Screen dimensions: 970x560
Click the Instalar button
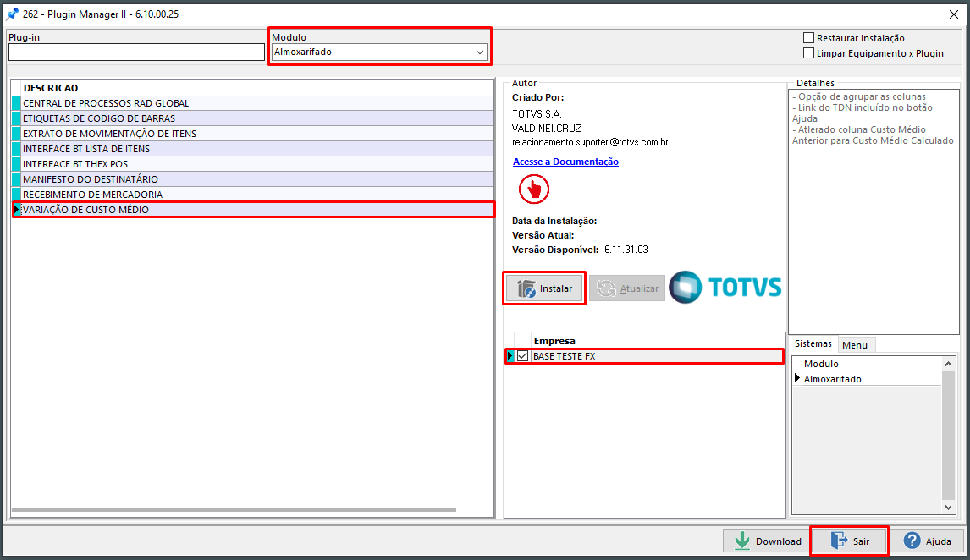click(x=544, y=288)
